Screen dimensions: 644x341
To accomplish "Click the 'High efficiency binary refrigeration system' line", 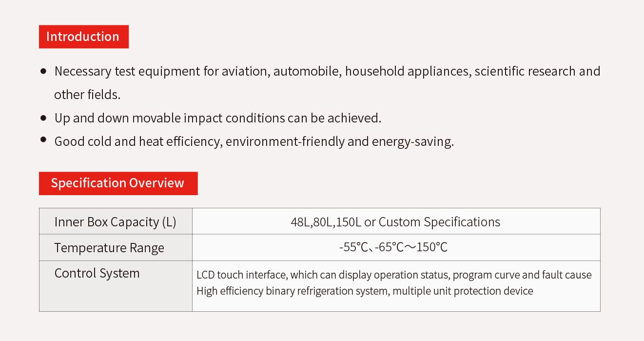I will [x=365, y=291].
